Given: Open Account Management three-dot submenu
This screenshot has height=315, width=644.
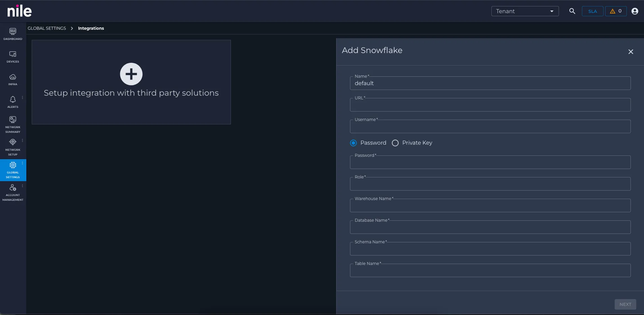Looking at the screenshot, I should (x=23, y=186).
